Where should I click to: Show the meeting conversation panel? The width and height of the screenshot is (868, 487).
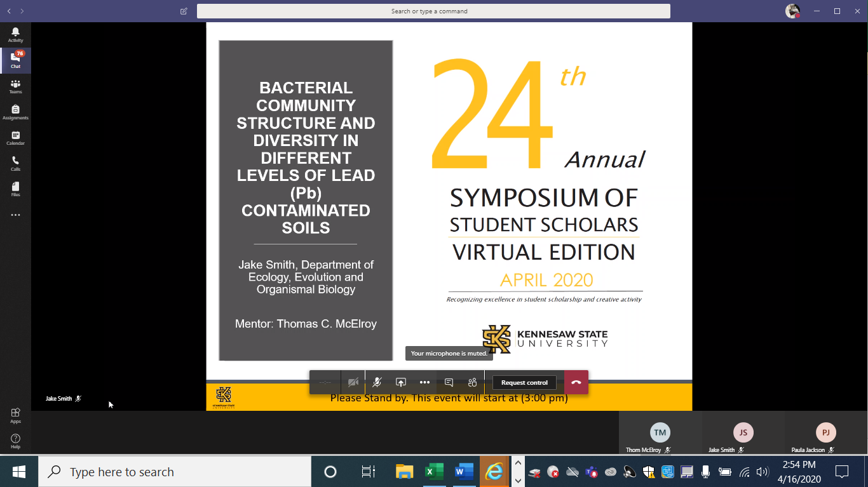449,382
